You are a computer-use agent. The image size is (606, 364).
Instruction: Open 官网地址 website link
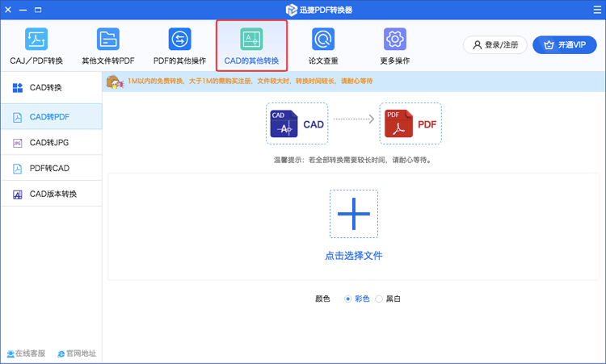tap(77, 354)
